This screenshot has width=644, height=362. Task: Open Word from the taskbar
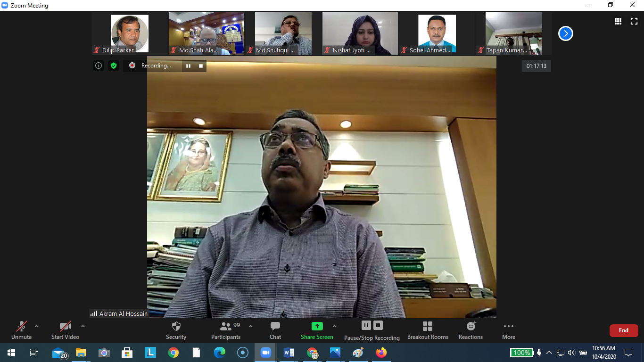289,353
